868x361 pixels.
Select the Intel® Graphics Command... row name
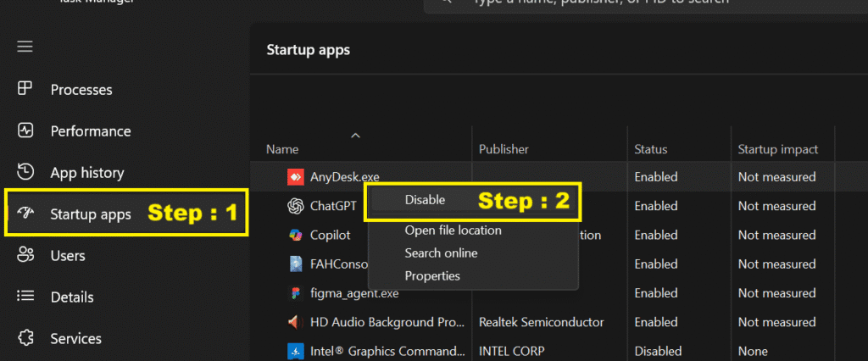387,351
